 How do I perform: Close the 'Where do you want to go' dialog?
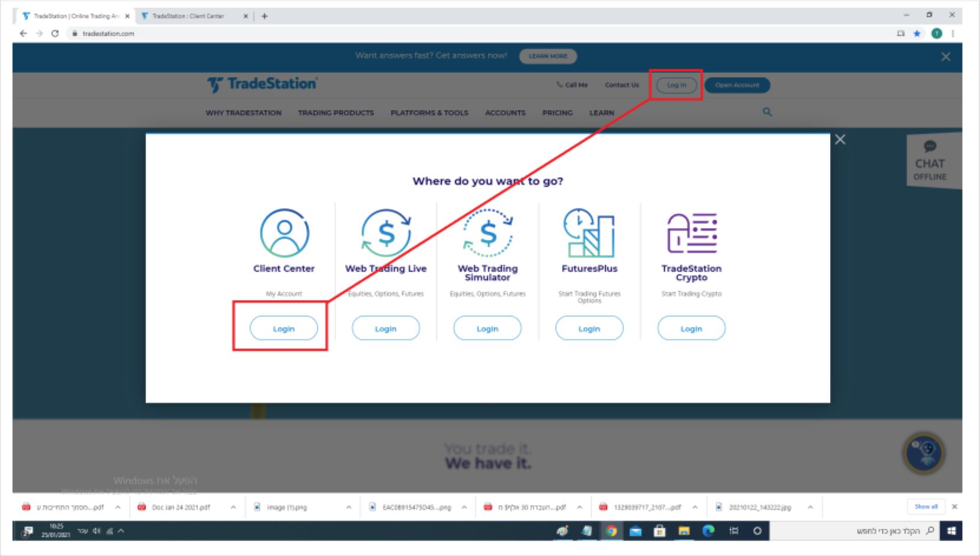pyautogui.click(x=840, y=140)
